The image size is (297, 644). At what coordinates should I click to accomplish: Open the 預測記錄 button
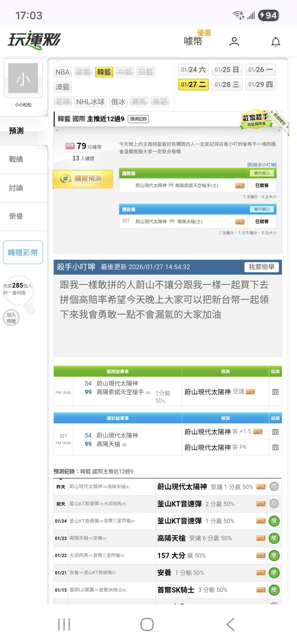pyautogui.click(x=138, y=119)
